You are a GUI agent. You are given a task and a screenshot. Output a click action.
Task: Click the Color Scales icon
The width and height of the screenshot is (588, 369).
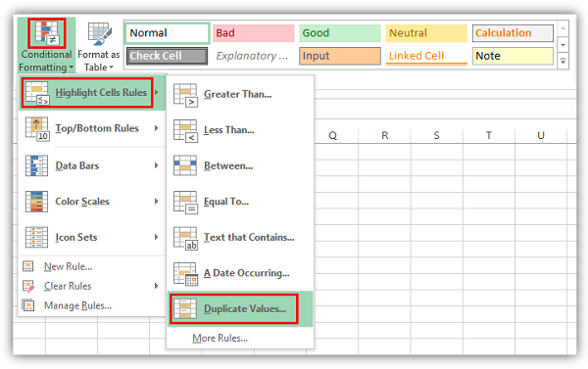tap(36, 202)
